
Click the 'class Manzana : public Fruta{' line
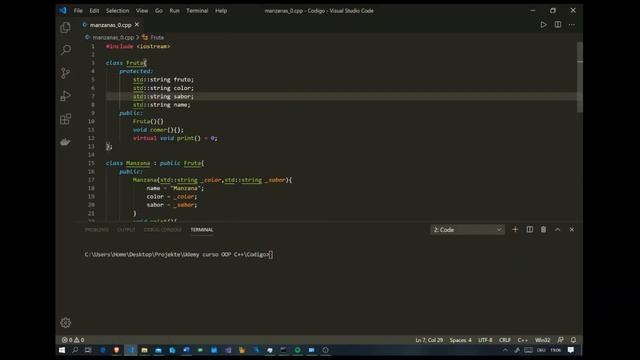point(155,163)
